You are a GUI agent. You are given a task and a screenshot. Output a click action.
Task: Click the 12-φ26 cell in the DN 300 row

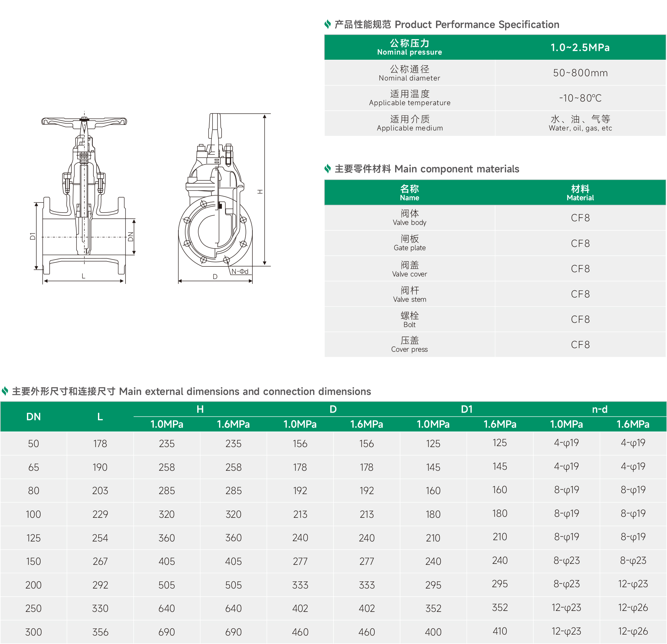[x=633, y=631]
